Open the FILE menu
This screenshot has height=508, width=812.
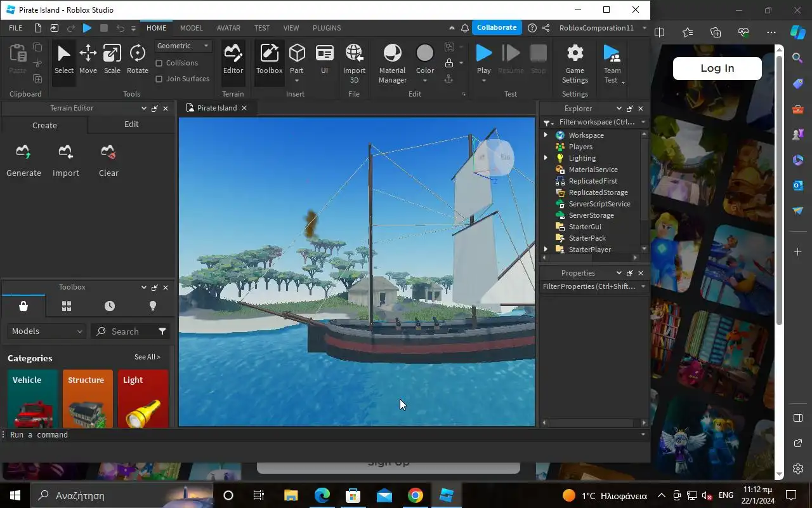pyautogui.click(x=16, y=28)
